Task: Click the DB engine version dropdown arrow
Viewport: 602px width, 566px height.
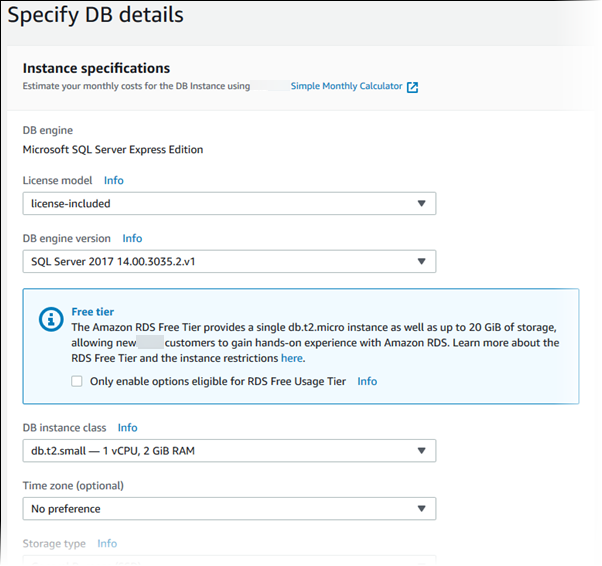Action: 421,262
